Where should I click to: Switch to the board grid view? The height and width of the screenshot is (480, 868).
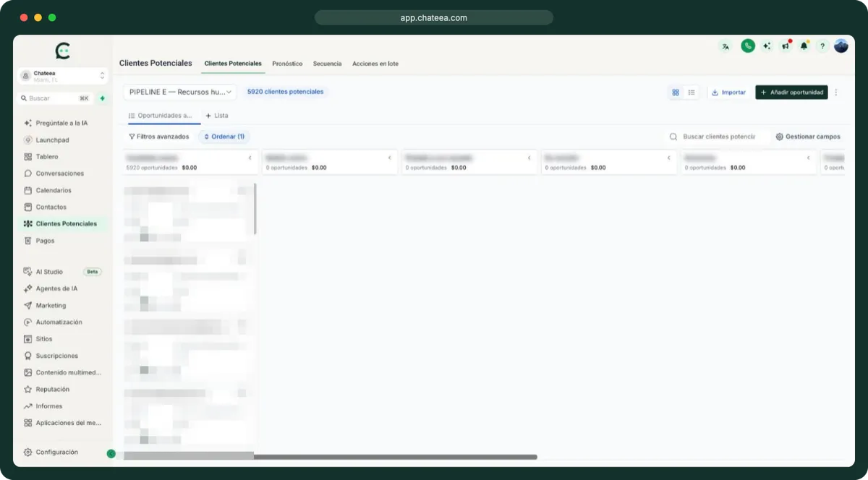[676, 93]
